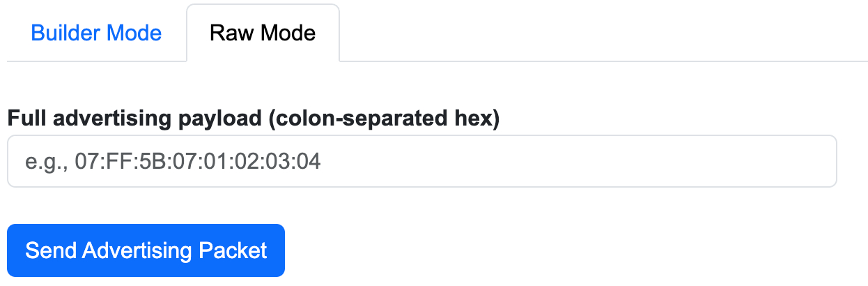The image size is (868, 286).
Task: Click the colon-separated hex payload textbox
Action: click(421, 162)
